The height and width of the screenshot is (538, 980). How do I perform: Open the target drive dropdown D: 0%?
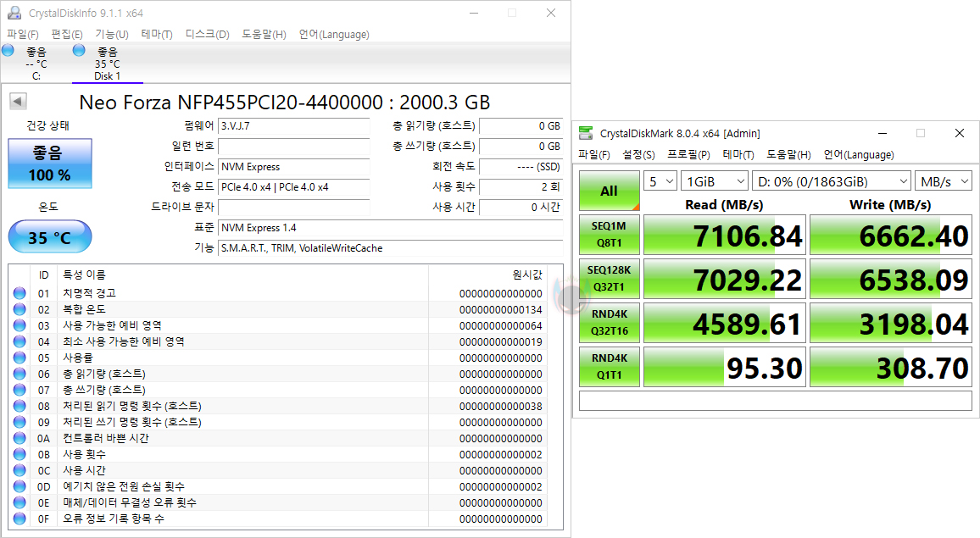[x=832, y=181]
